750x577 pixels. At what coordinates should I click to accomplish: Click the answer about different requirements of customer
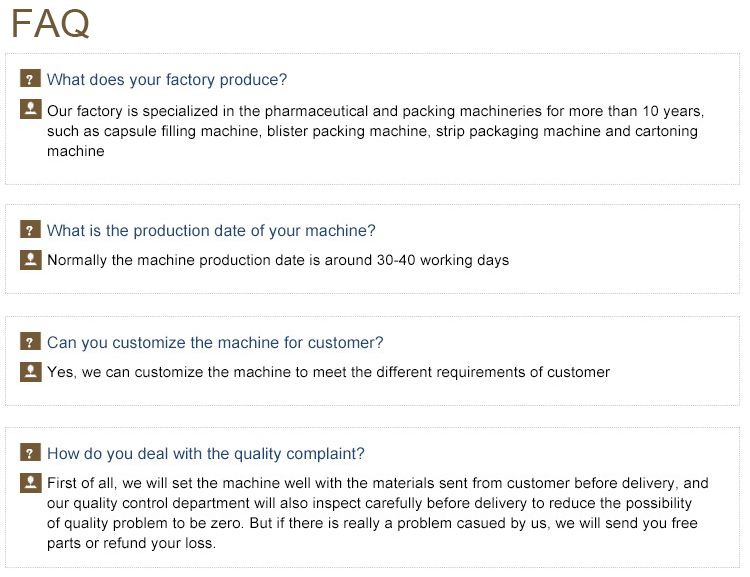click(x=328, y=373)
